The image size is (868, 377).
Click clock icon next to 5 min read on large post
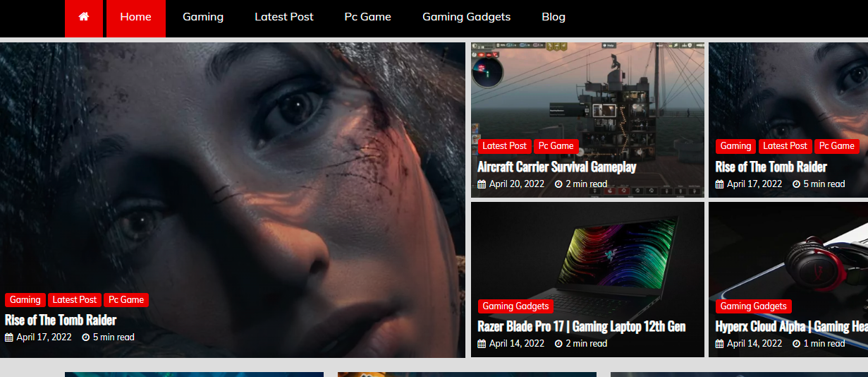pos(86,337)
